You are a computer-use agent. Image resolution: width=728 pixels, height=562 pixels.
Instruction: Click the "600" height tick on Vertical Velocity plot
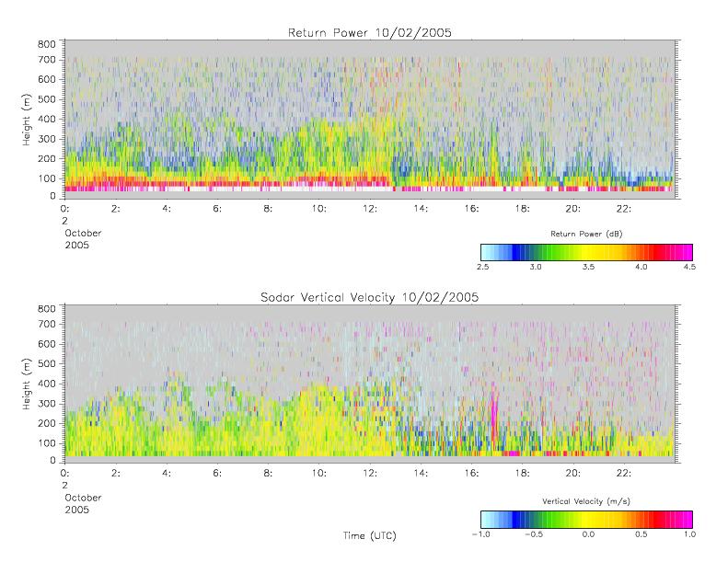(x=46, y=344)
